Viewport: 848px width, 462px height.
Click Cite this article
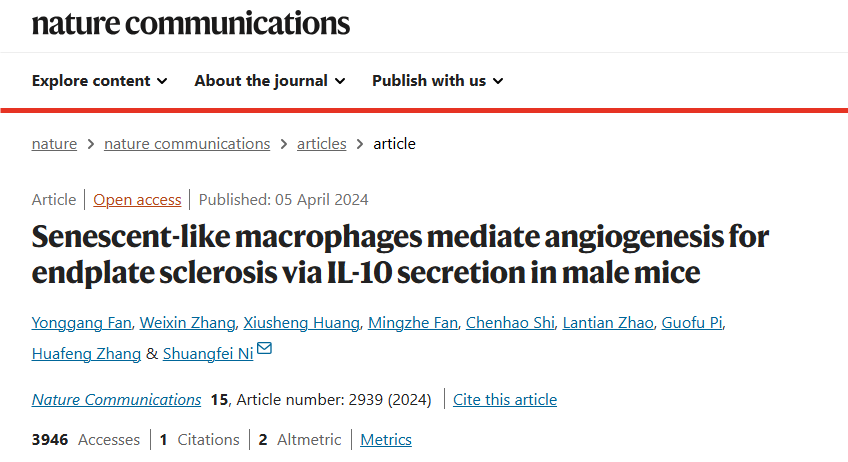coord(505,399)
